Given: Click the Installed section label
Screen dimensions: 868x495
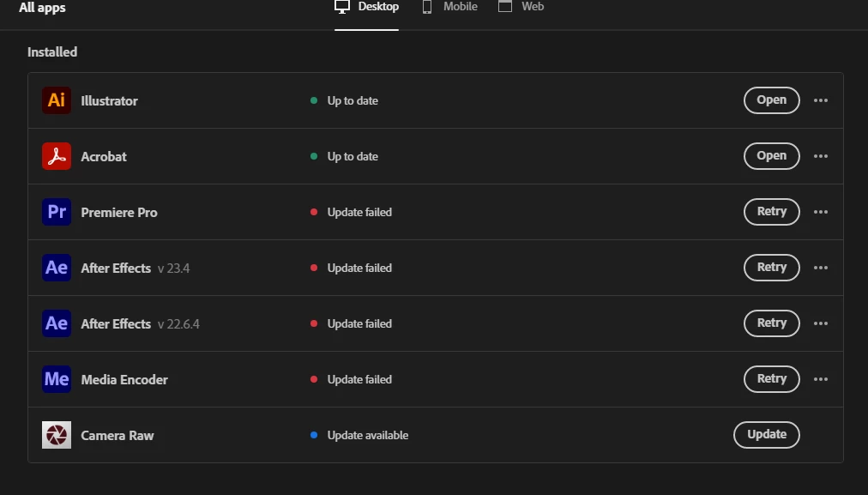Looking at the screenshot, I should [52, 52].
